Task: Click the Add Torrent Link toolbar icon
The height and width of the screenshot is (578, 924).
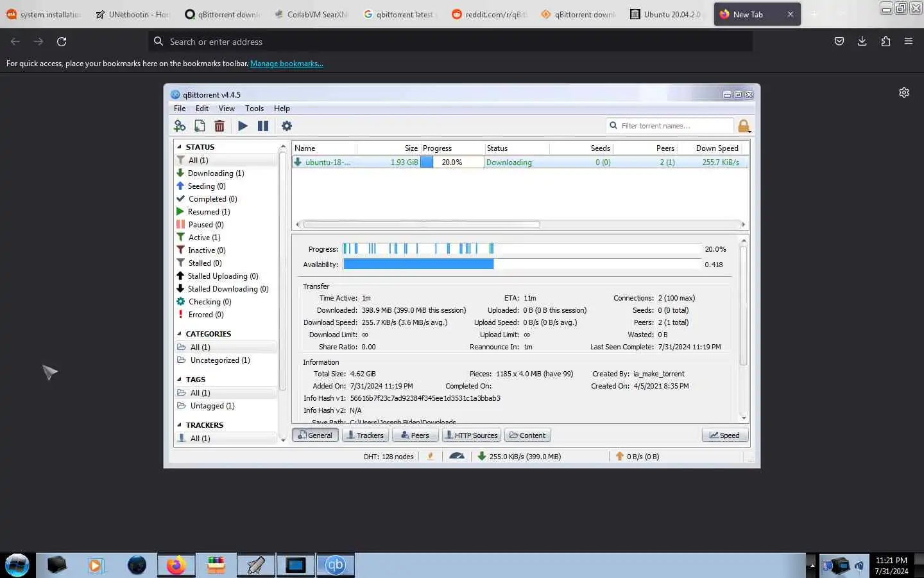Action: (180, 126)
